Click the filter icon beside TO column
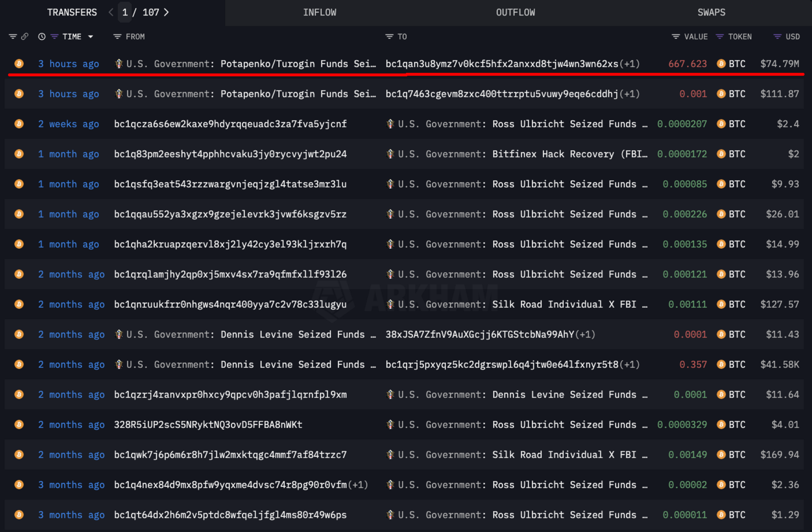The width and height of the screenshot is (812, 532). point(389,37)
